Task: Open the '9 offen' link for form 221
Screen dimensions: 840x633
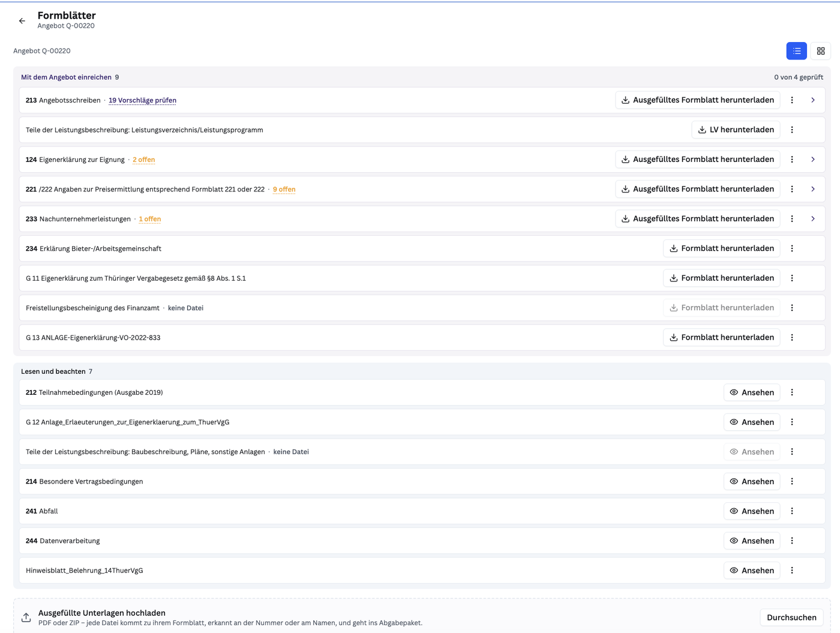Action: 284,190
